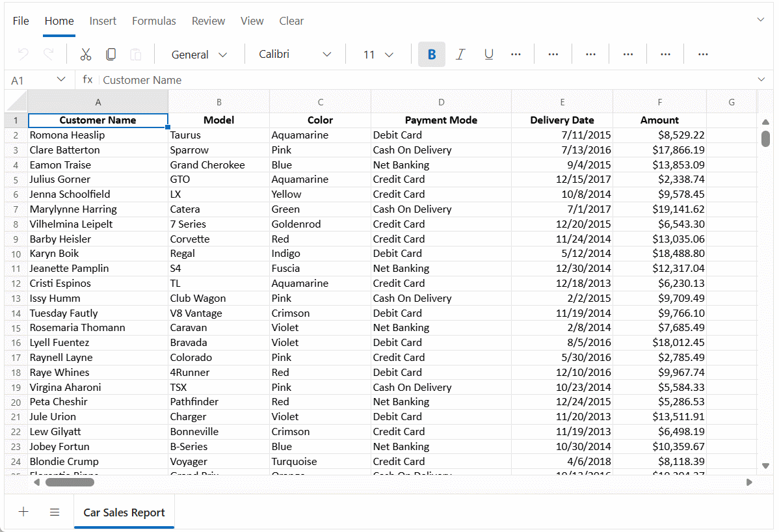
Task: Click the horizontal scroll right arrow
Action: point(749,482)
